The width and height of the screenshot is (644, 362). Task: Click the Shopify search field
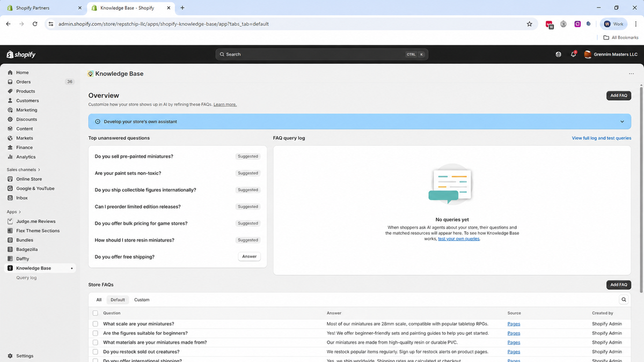[322, 54]
